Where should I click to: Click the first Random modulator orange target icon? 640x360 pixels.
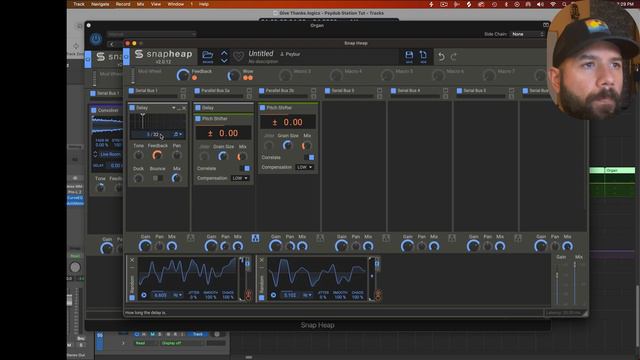tap(248, 294)
